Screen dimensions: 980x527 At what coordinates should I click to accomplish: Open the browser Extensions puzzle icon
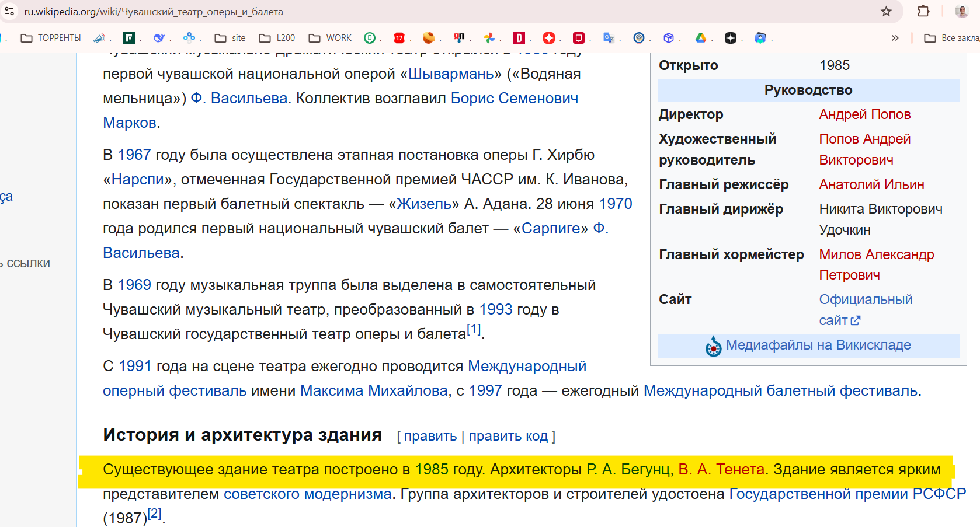pos(923,11)
